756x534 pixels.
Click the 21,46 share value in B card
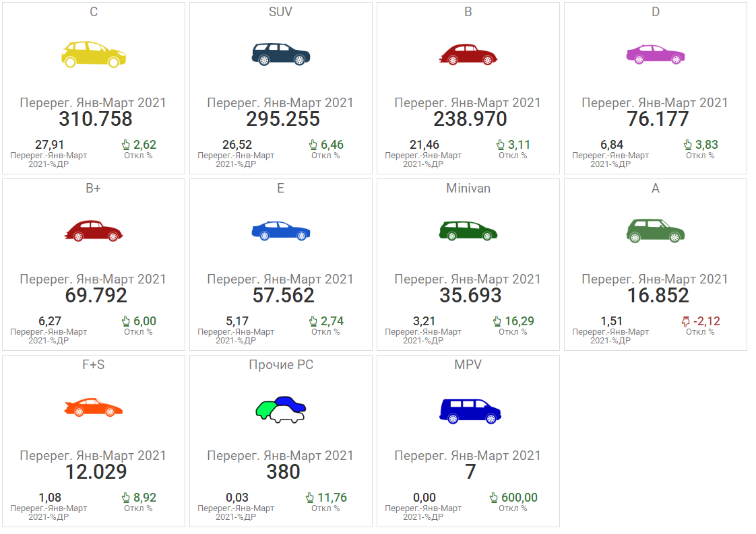point(423,145)
